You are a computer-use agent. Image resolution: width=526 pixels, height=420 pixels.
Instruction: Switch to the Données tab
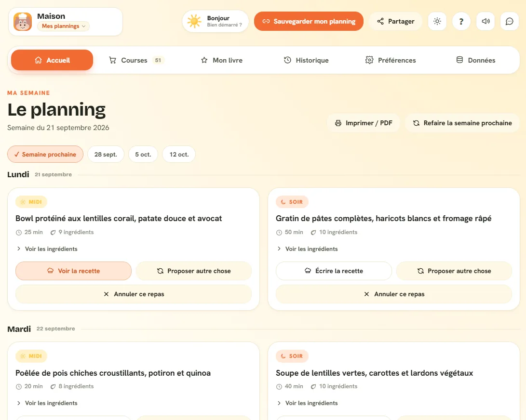coord(476,60)
